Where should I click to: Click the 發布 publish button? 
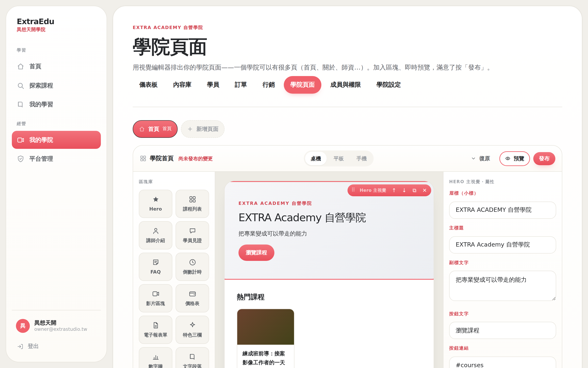[544, 159]
